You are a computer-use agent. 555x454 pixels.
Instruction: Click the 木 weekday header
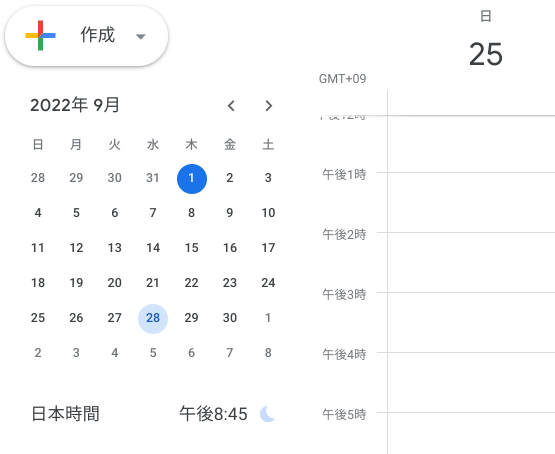[x=191, y=144]
